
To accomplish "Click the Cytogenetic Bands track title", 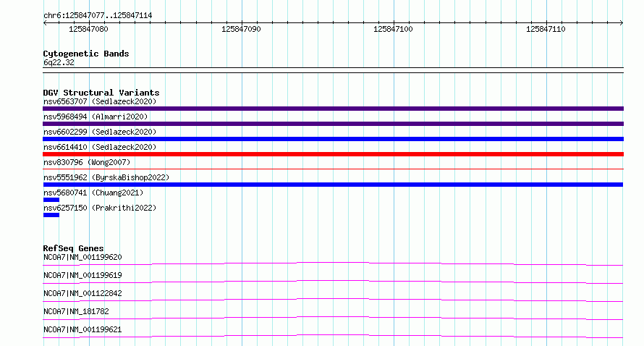I will [x=86, y=54].
